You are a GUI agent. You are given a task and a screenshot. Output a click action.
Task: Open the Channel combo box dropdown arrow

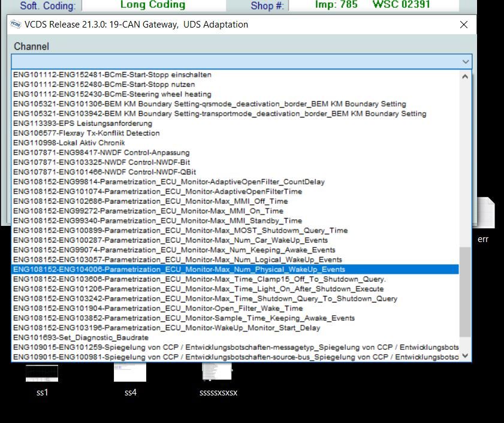click(466, 61)
